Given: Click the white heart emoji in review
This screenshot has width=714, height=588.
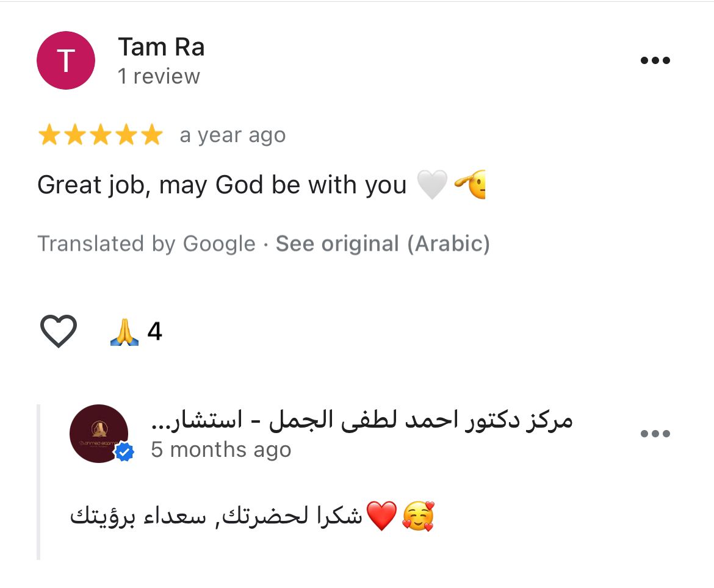Looking at the screenshot, I should 432,185.
